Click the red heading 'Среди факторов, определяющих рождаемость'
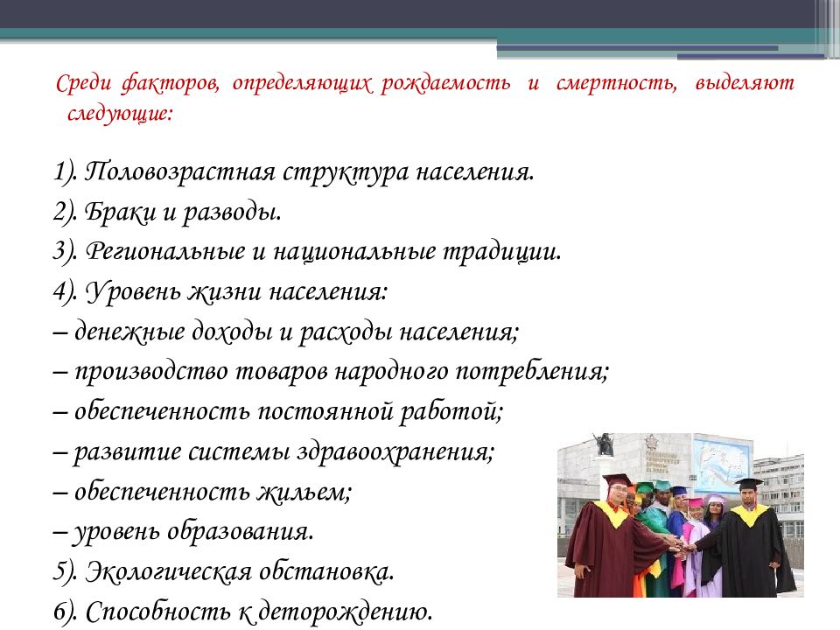This screenshot has width=840, height=630. click(x=283, y=84)
